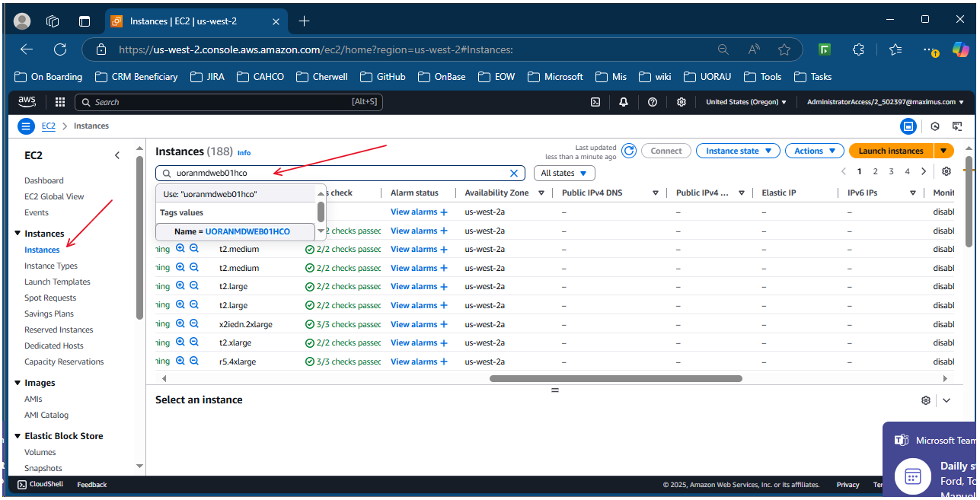Expand the All states filter dropdown
Image resolution: width=980 pixels, height=500 pixels.
point(564,173)
